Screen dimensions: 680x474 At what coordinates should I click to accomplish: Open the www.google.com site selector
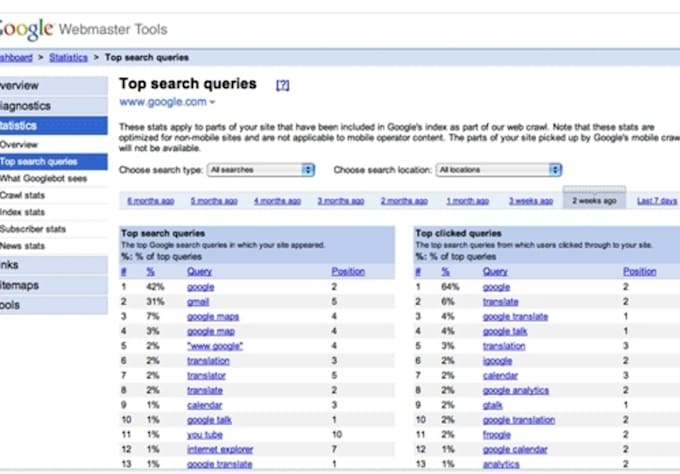pos(167,102)
